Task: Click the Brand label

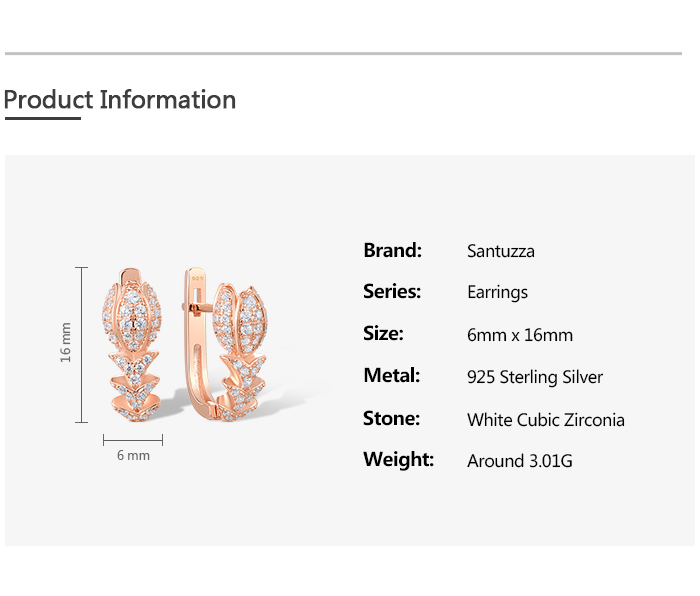Action: pyautogui.click(x=392, y=250)
